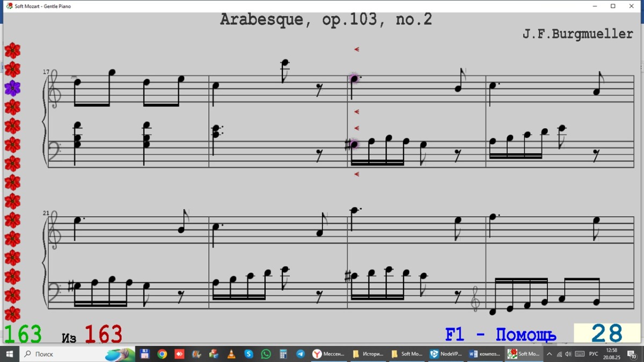Click the purple flower in the left column
Screen dimensions: 644x362
click(12, 88)
